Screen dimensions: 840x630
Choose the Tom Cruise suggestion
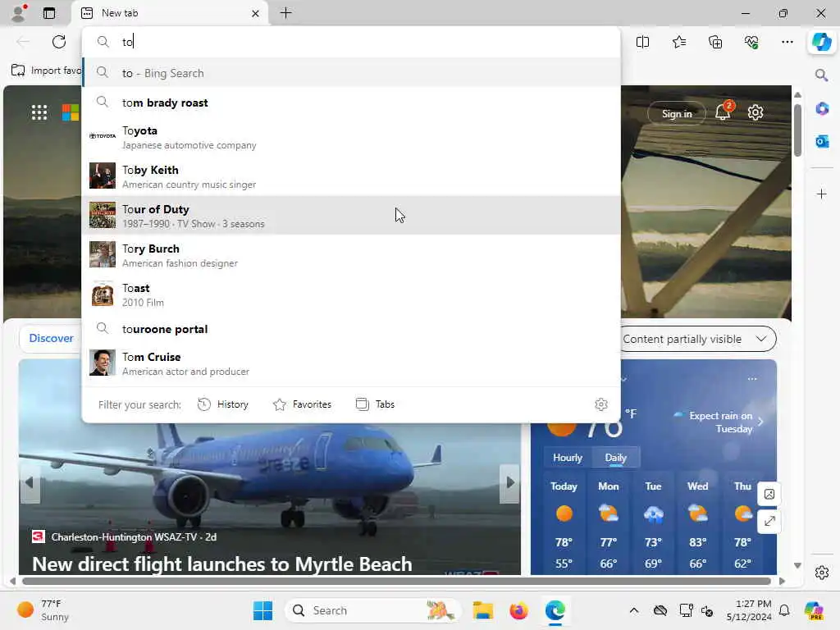coord(351,363)
